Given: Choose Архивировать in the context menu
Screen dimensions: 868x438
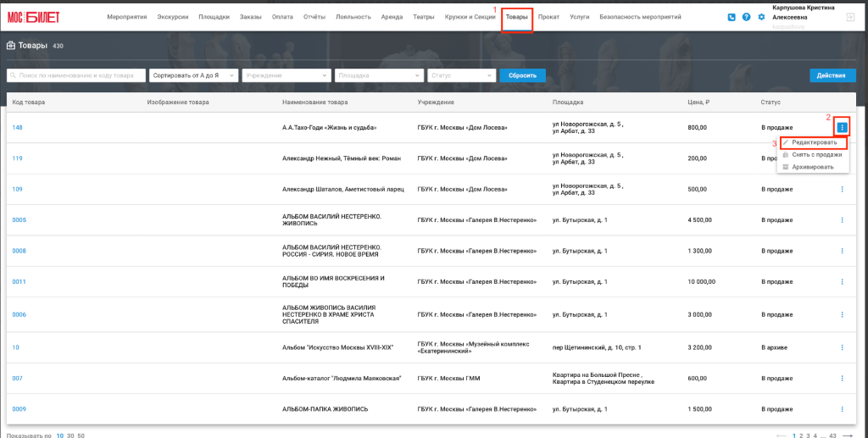Looking at the screenshot, I should click(813, 167).
